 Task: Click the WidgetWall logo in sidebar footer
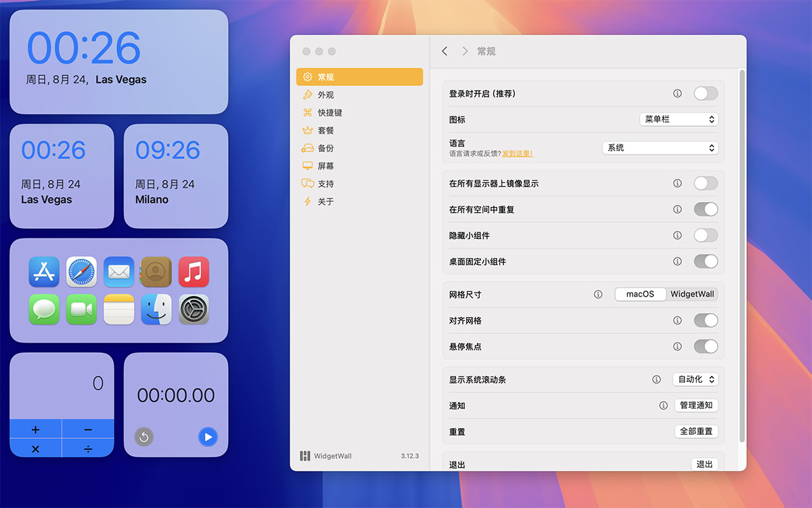[x=305, y=456]
